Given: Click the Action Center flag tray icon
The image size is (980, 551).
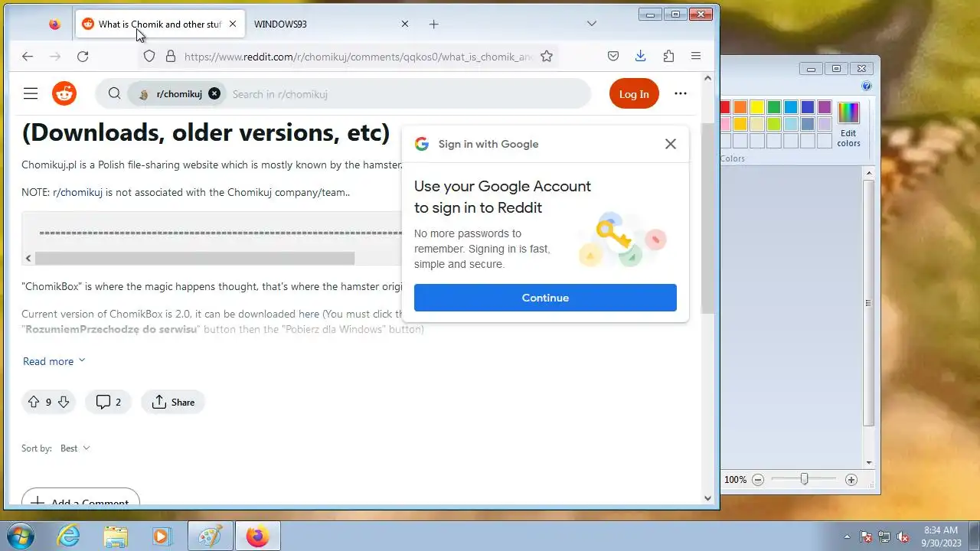Looking at the screenshot, I should [866, 536].
